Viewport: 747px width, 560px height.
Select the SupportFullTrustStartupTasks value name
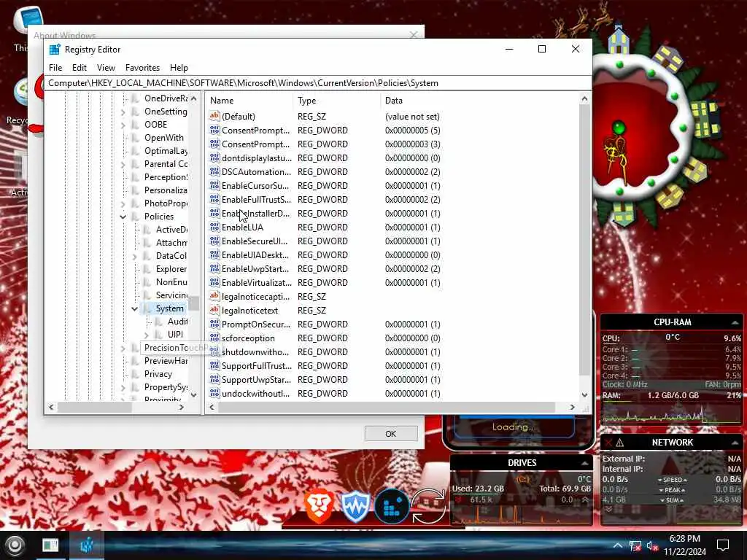pos(257,366)
